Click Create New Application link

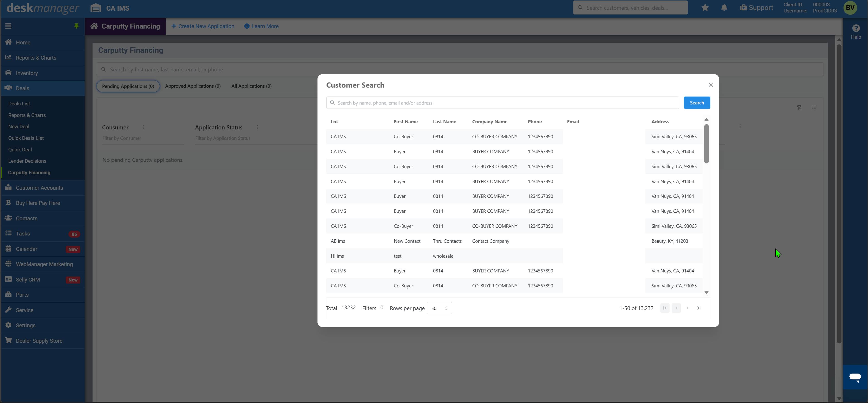click(203, 26)
